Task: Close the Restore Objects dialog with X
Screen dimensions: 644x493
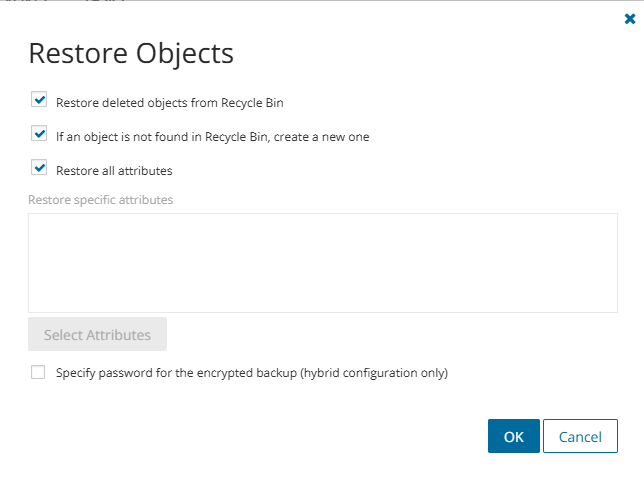Action: tap(630, 18)
